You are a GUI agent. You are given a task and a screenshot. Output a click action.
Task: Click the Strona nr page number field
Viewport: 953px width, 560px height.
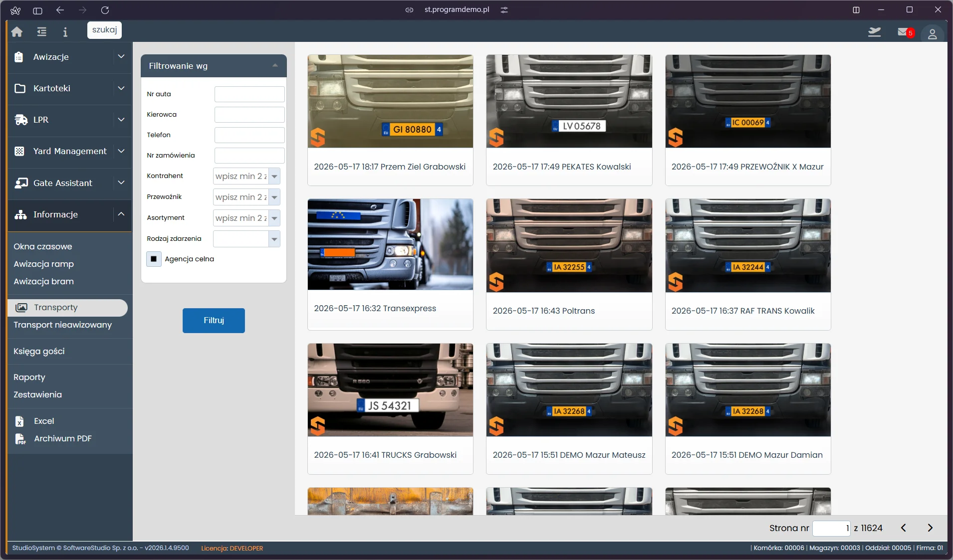point(831,528)
